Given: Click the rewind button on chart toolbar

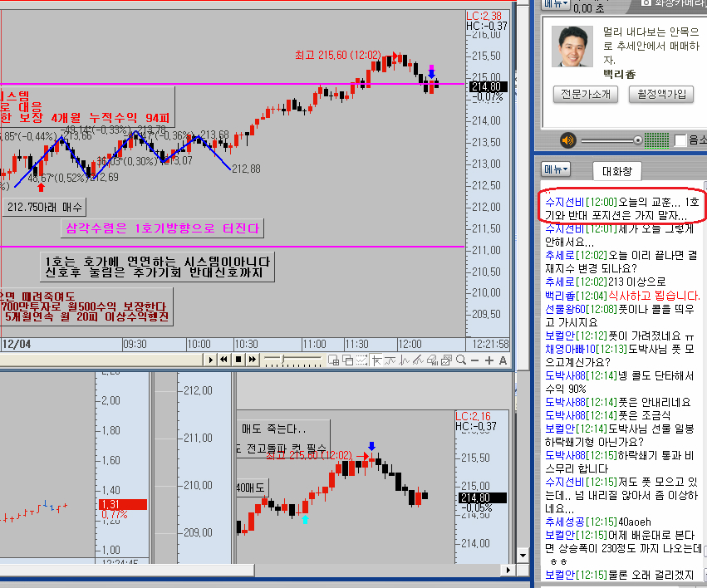Looking at the screenshot, I should tap(223, 360).
